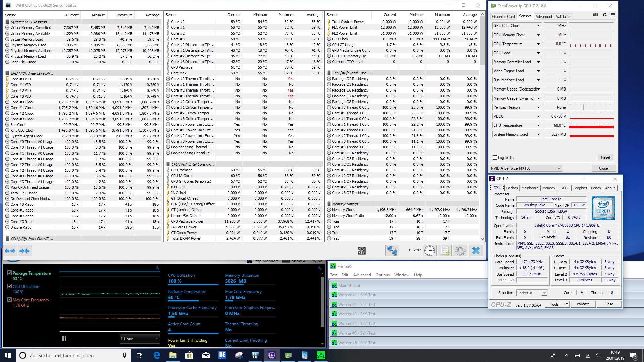Switch to Validation tab in GPU-Z
Viewport: 644px width, 362px height.
[x=563, y=17]
